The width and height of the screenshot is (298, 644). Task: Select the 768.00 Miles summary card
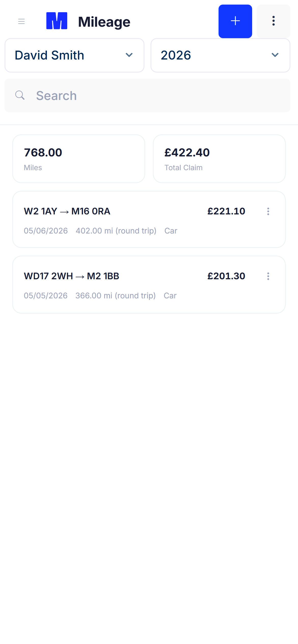coord(79,159)
